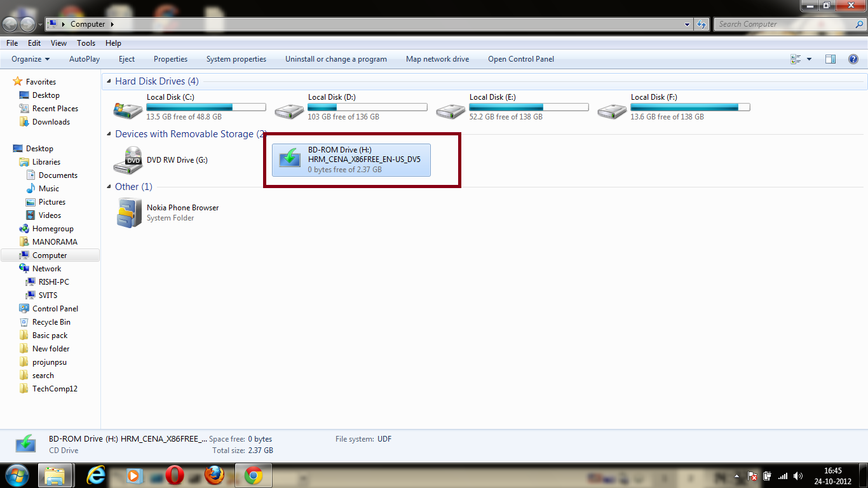Viewport: 868px width, 488px height.
Task: Open the DVD RW Drive (G:)
Action: click(x=176, y=159)
